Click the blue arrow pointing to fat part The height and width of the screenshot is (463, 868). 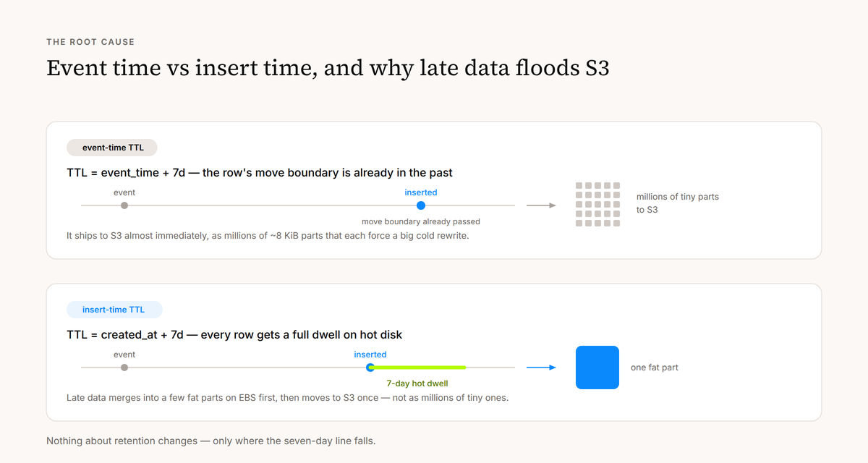[x=541, y=368]
